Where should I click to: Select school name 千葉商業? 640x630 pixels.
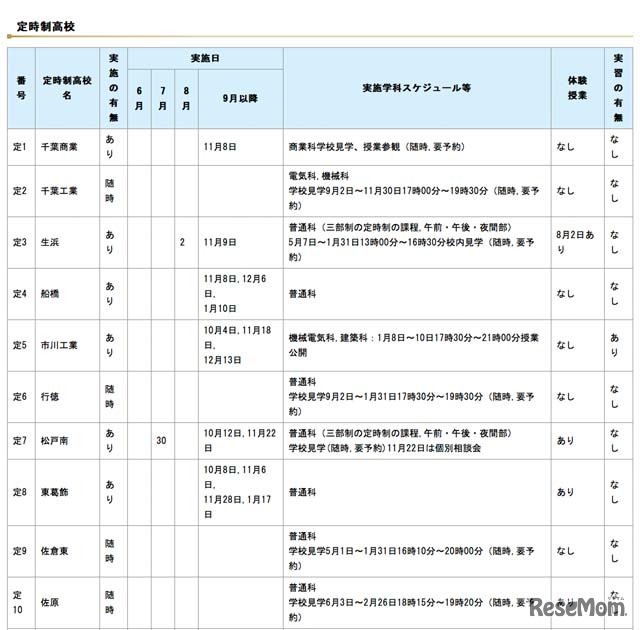pos(59,147)
